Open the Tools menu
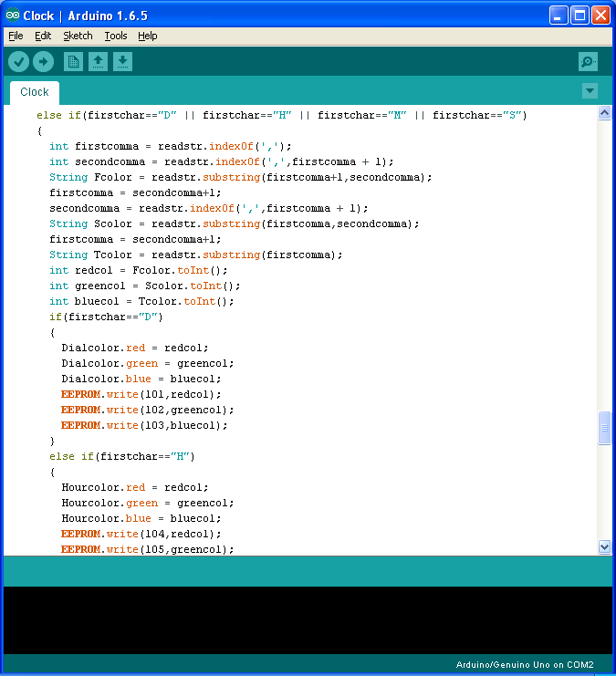 point(116,36)
